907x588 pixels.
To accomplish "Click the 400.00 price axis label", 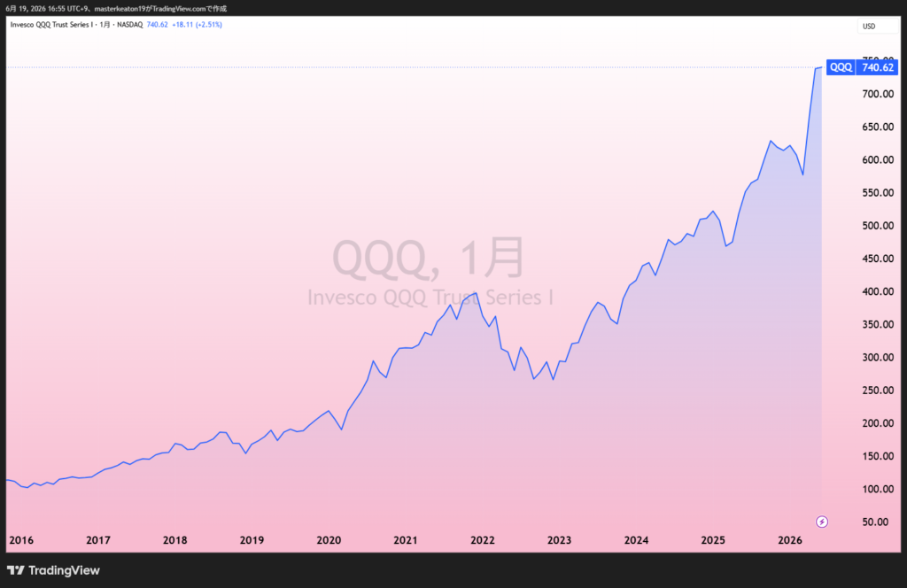I will [x=878, y=291].
